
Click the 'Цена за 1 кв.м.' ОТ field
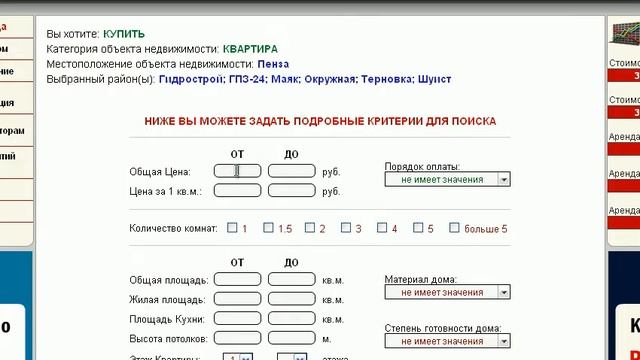coord(238,191)
